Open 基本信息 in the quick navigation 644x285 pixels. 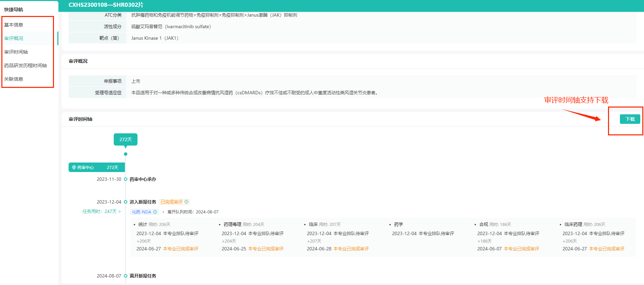click(14, 25)
